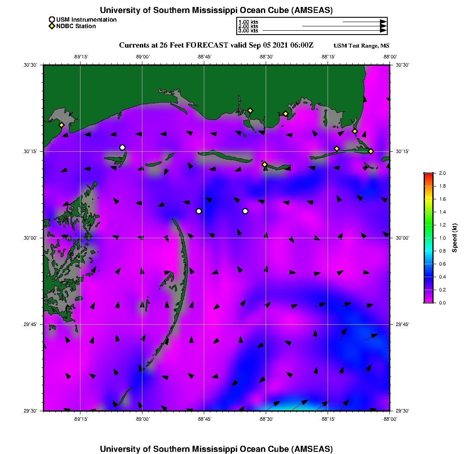The image size is (476, 454).
Task: Select the easternmost USM instrumentation circle marker
Action: click(x=245, y=211)
